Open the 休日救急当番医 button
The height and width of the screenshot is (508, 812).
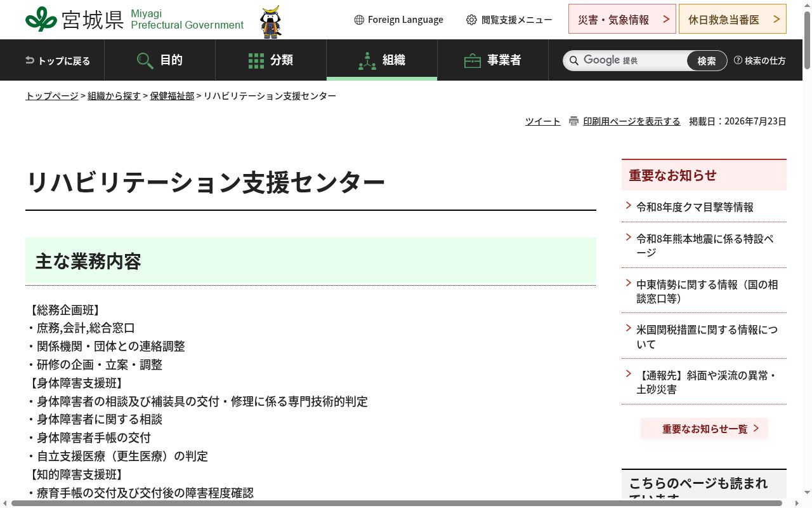click(733, 19)
